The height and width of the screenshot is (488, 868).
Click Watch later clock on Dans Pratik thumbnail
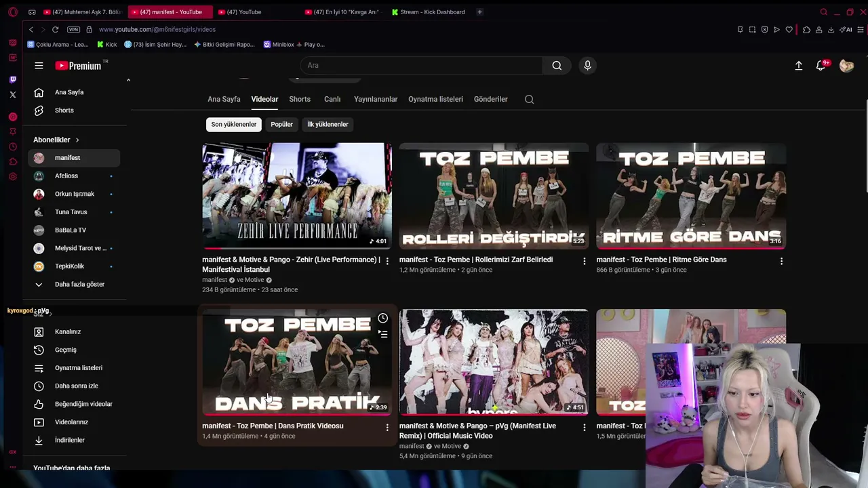[x=383, y=319]
